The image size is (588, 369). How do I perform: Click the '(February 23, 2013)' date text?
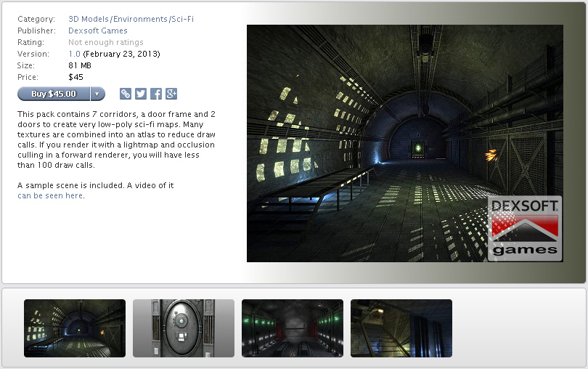(x=121, y=54)
